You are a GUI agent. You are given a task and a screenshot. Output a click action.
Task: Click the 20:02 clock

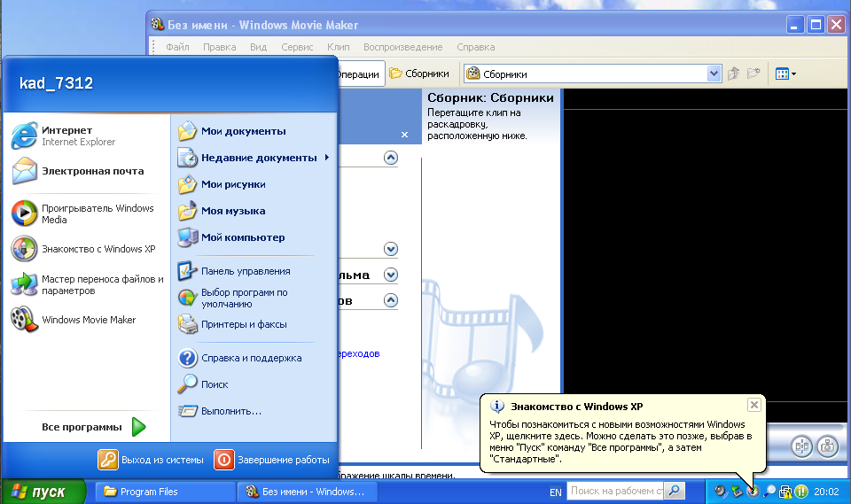tap(826, 492)
